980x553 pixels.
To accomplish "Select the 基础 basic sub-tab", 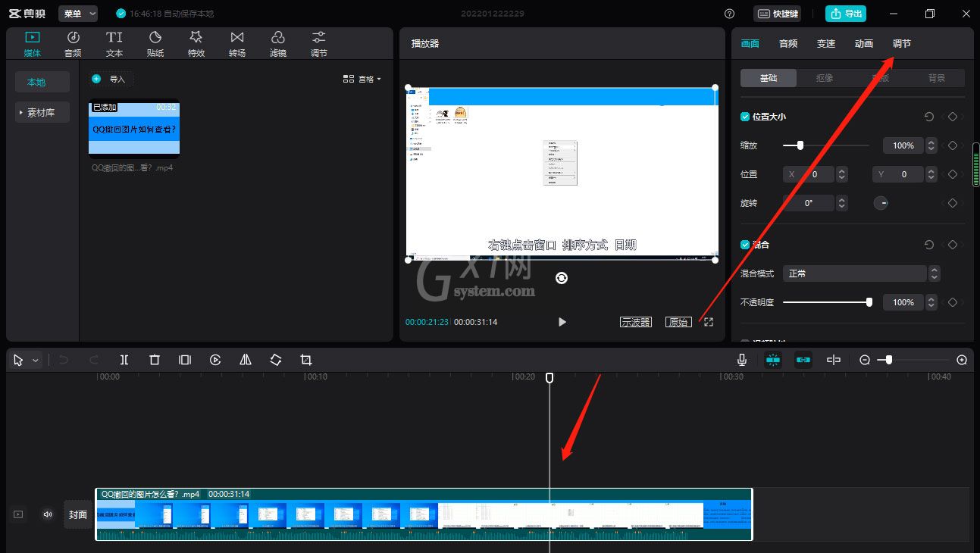I will (x=769, y=78).
